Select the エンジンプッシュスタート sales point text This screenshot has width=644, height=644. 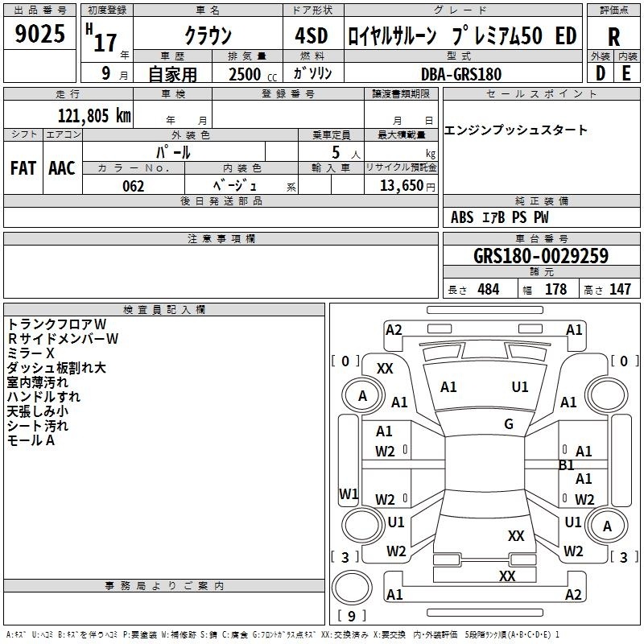tap(516, 130)
